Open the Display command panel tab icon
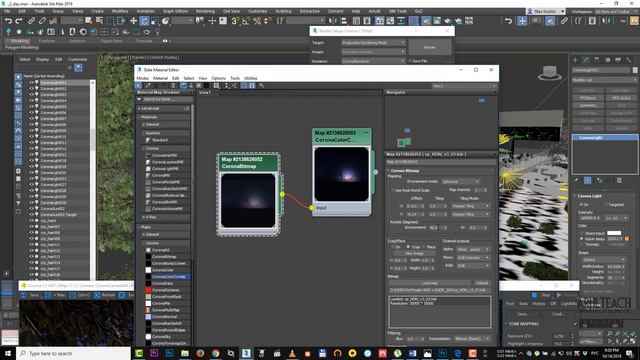 (618, 60)
